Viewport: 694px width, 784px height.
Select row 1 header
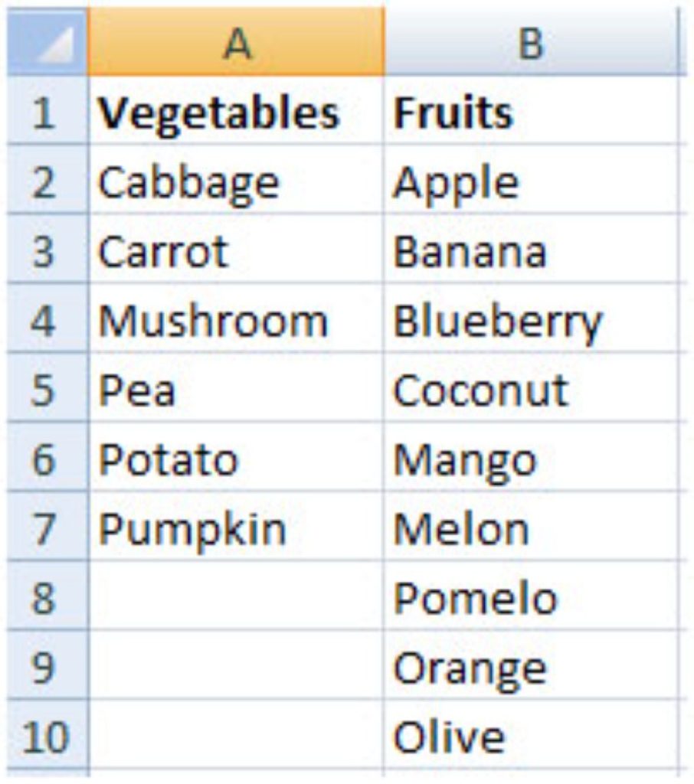click(x=47, y=110)
